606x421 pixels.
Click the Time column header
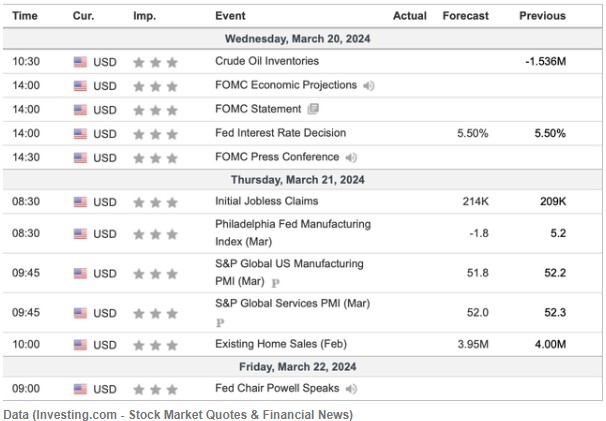(x=25, y=16)
